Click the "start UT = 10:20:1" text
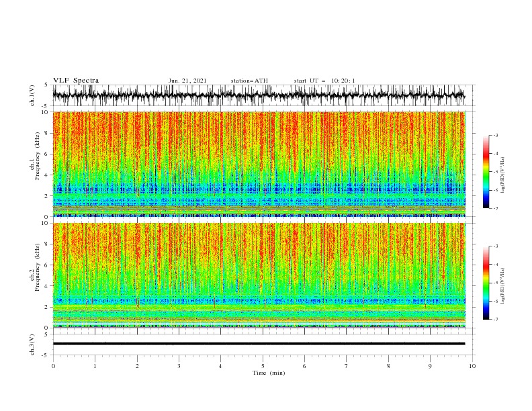The image size is (532, 411). click(x=324, y=81)
